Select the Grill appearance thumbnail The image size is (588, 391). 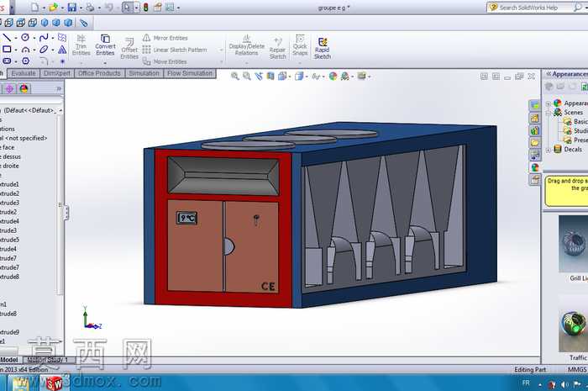click(x=574, y=244)
